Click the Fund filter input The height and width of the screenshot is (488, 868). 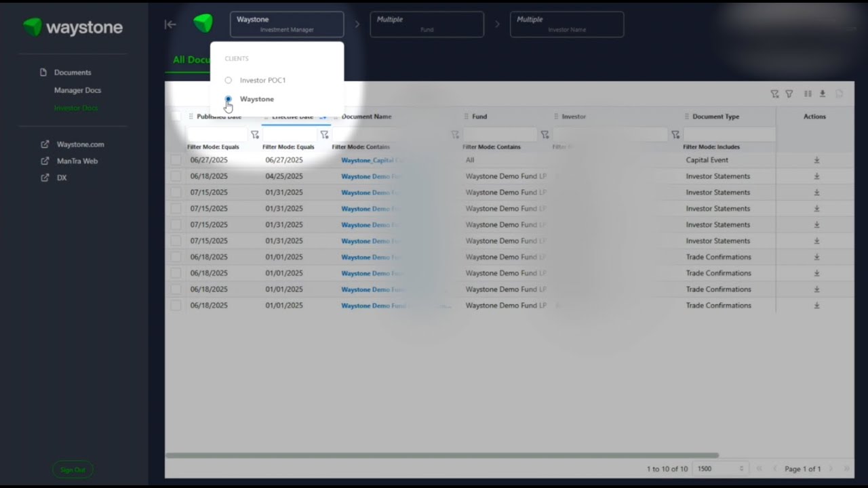coord(500,135)
